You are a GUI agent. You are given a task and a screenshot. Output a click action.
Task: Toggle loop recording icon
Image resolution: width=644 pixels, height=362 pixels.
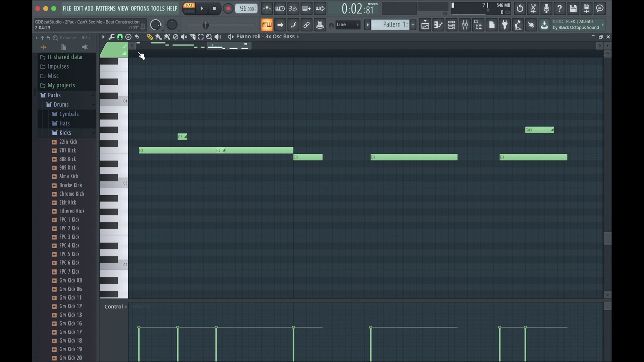point(319,8)
